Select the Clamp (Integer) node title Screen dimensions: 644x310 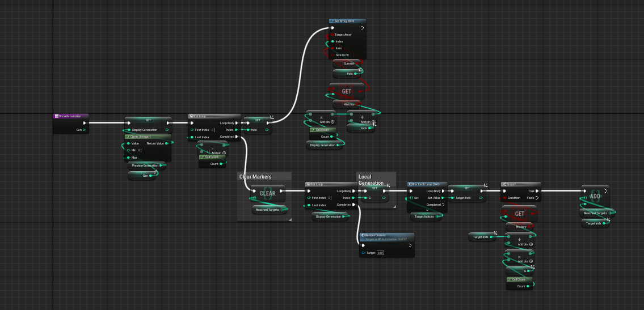click(x=141, y=137)
